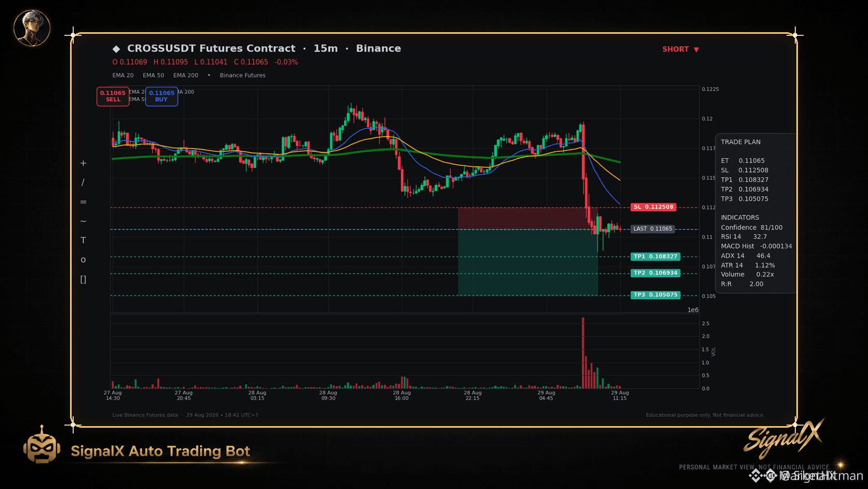Viewport: 868px width, 489px height.
Task: Click the green take-profit zone on chart
Action: tap(527, 262)
